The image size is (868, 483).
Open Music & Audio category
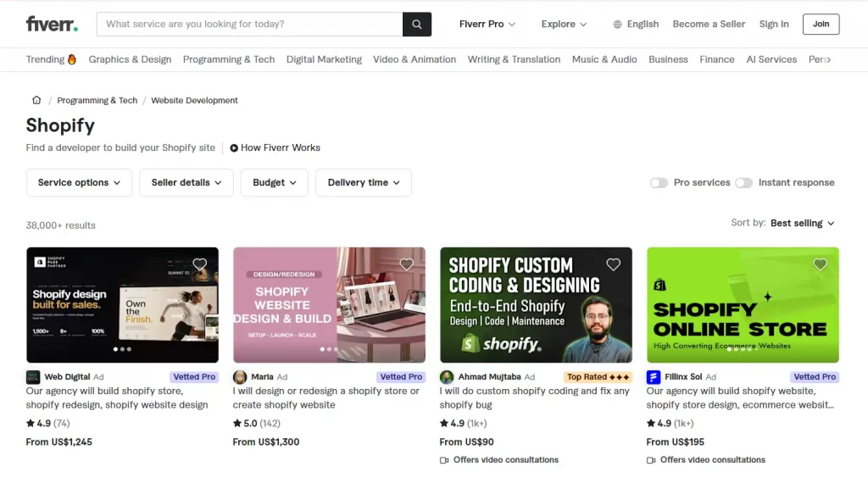point(604,59)
